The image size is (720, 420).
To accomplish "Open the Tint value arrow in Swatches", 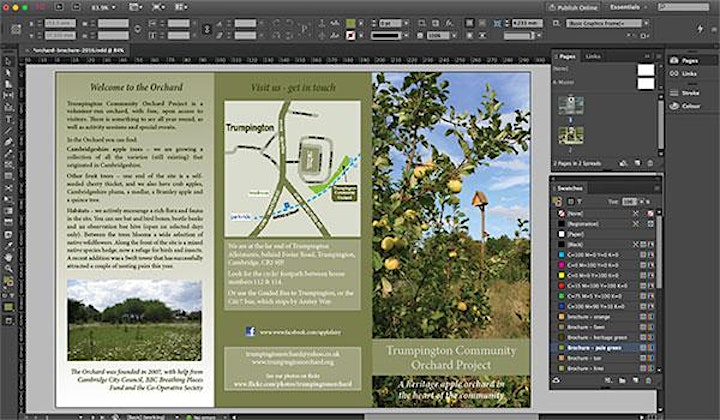I will [x=641, y=202].
